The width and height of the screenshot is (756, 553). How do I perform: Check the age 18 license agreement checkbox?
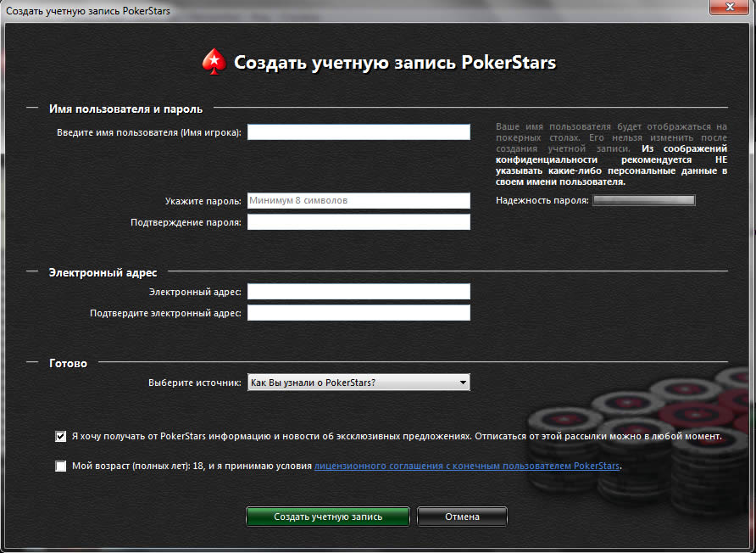pyautogui.click(x=61, y=466)
